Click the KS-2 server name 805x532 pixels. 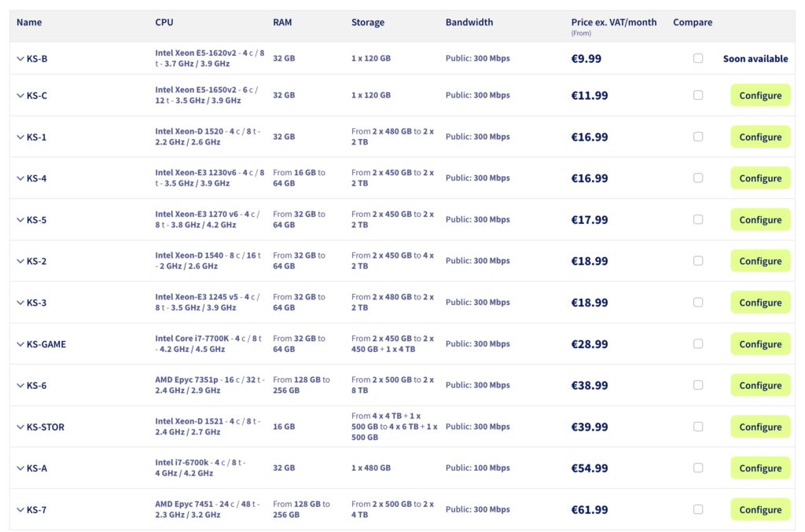pyautogui.click(x=36, y=261)
